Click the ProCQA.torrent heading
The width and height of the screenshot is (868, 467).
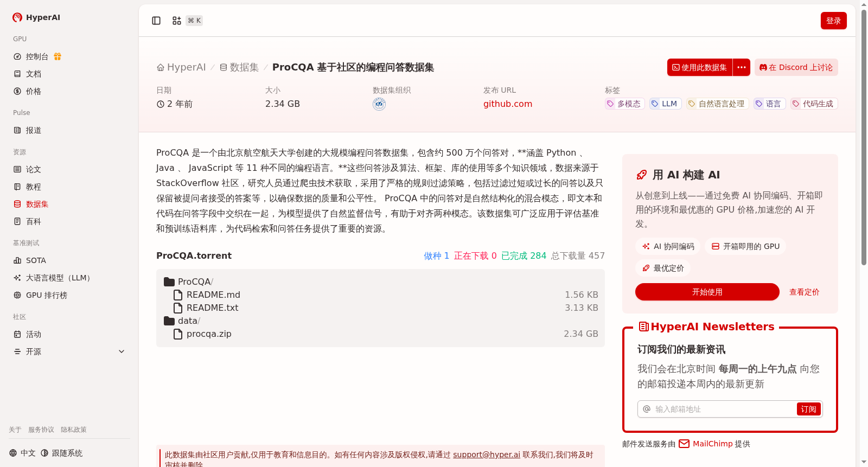point(194,255)
